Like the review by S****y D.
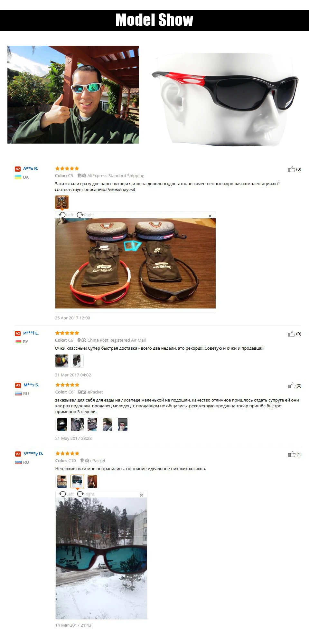Viewport: 309px width, 644px height. click(x=292, y=454)
